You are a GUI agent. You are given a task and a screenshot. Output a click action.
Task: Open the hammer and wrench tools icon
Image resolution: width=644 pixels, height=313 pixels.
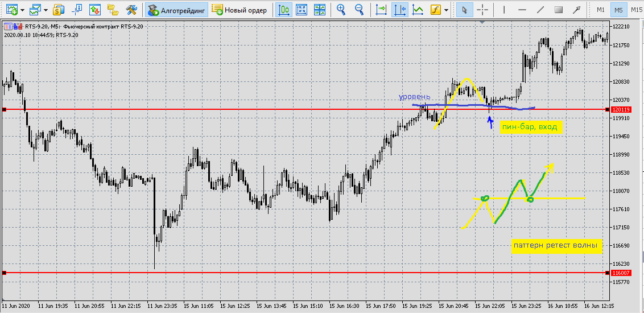131,10
